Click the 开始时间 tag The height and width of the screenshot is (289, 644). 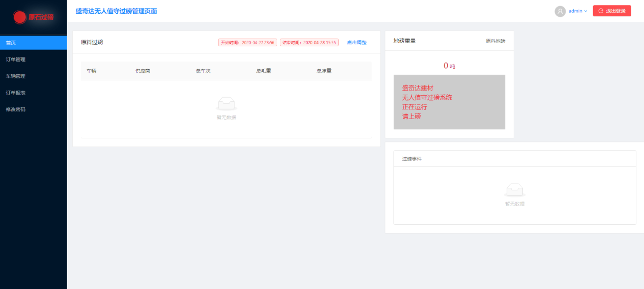[248, 43]
